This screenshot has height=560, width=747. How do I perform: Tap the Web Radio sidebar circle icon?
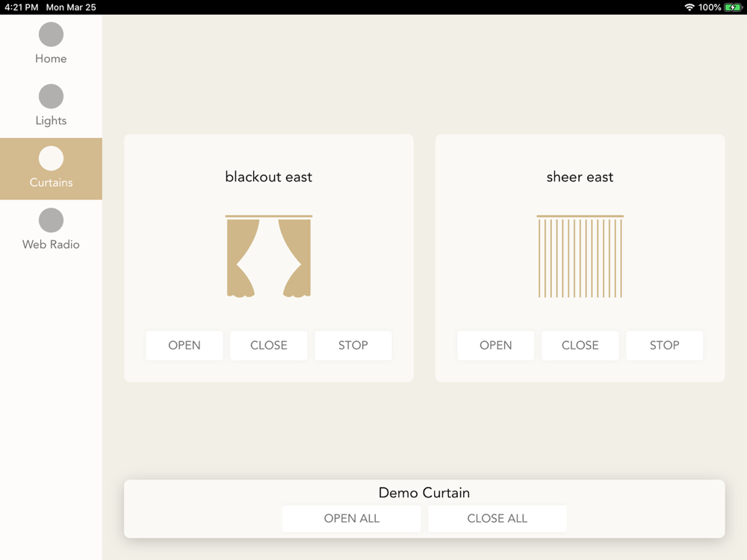pyautogui.click(x=51, y=220)
